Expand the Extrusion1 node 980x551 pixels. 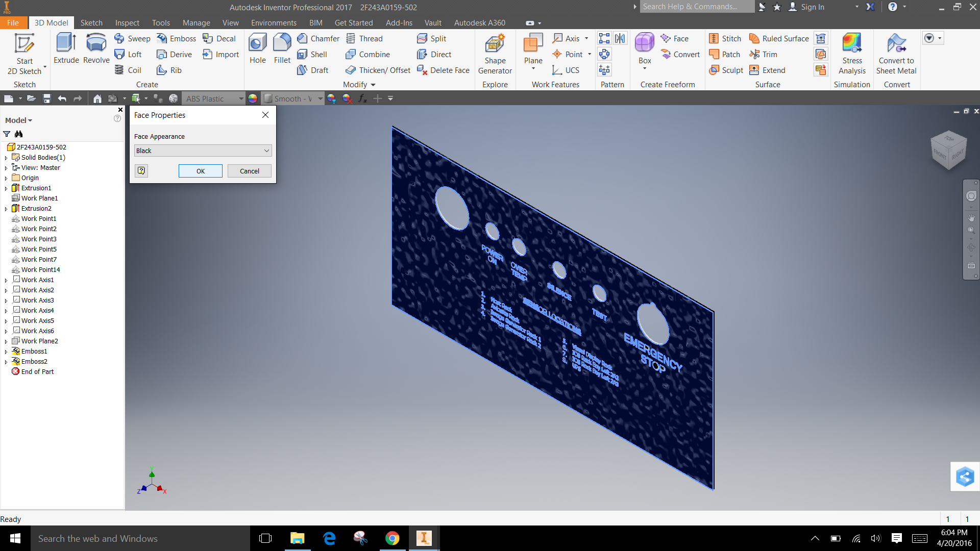click(x=6, y=188)
